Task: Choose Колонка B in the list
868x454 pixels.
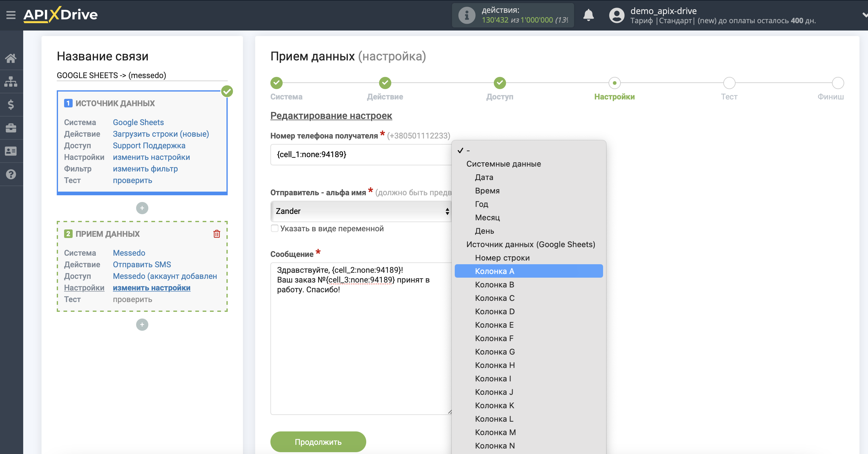Action: point(529,285)
